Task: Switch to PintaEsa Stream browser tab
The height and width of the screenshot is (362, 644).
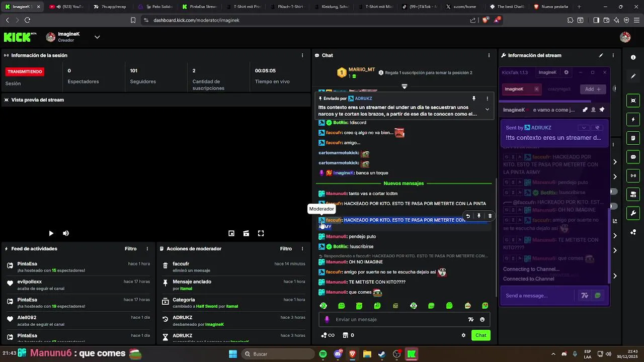Action: 199,7
